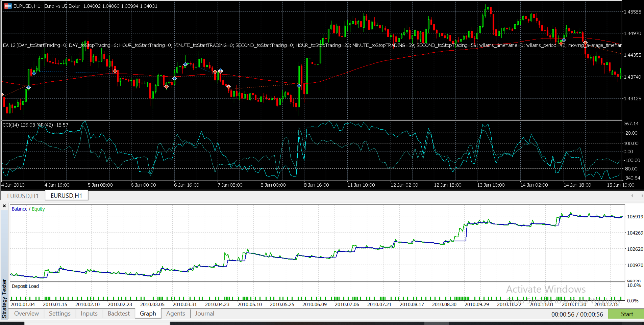
Task: Switch to the first, inactive EURUSD,H1 chart tab
Action: 23,196
